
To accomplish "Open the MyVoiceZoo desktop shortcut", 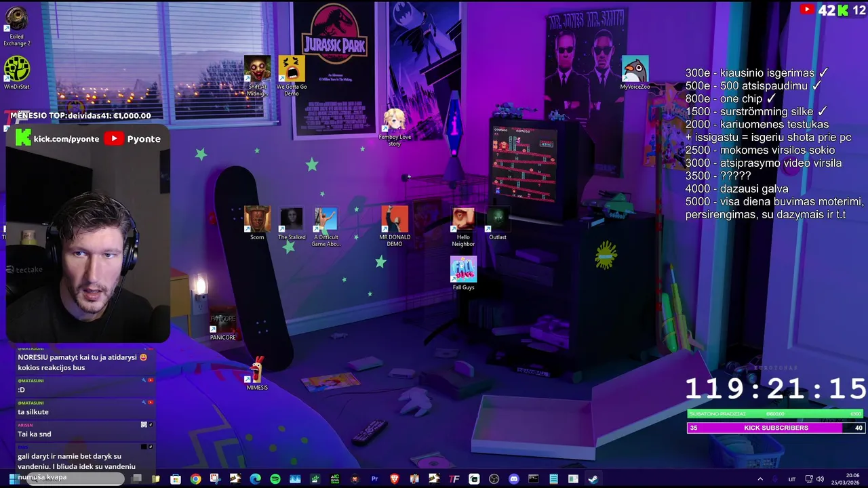I will pyautogui.click(x=635, y=73).
